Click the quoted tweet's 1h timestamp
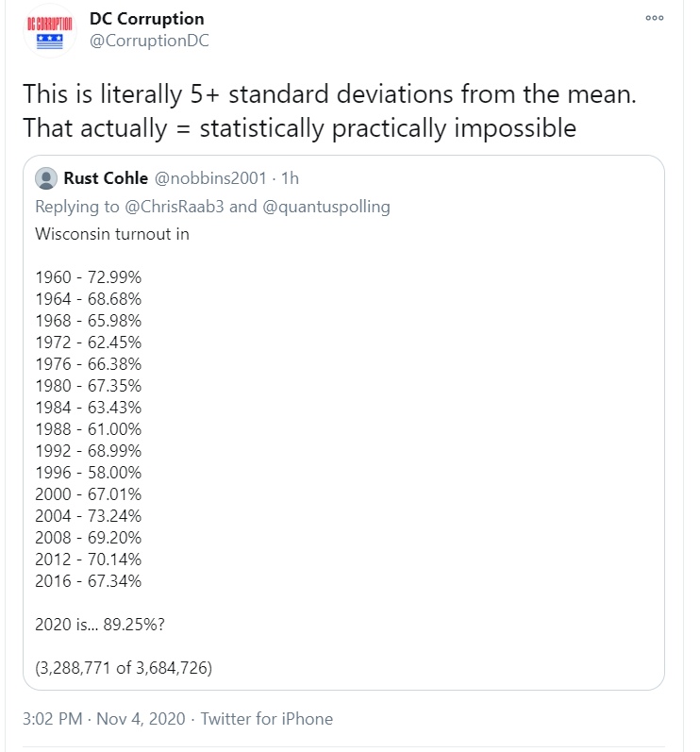Image resolution: width=700 pixels, height=752 pixels. pos(290,178)
